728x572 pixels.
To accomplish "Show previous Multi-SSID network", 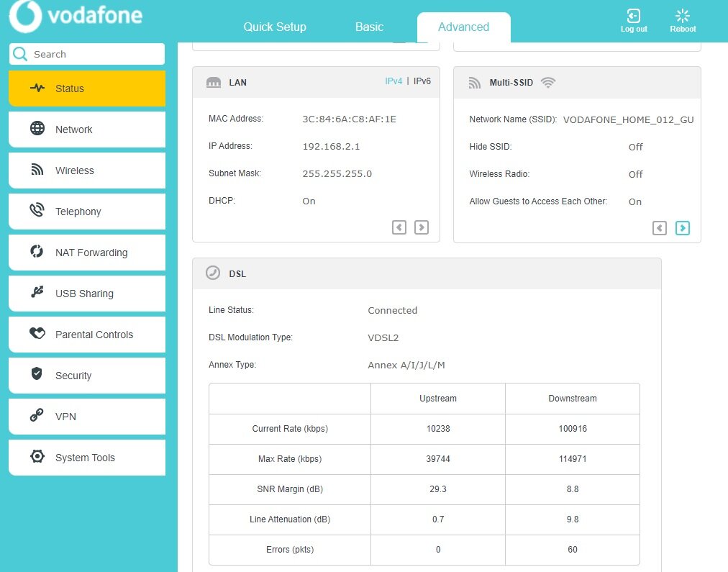I will point(660,228).
